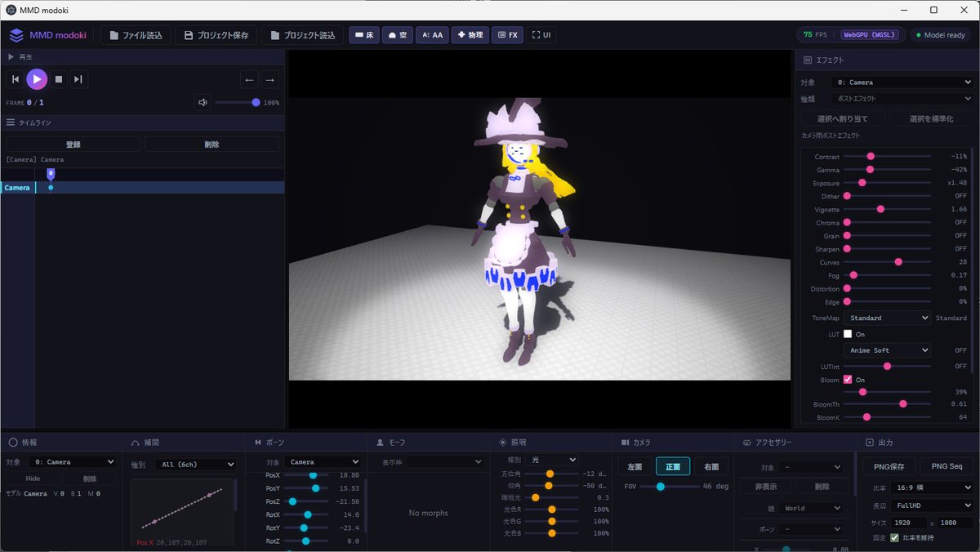980x552 pixels.
Task: Adjust the volume slider
Action: pyautogui.click(x=237, y=103)
